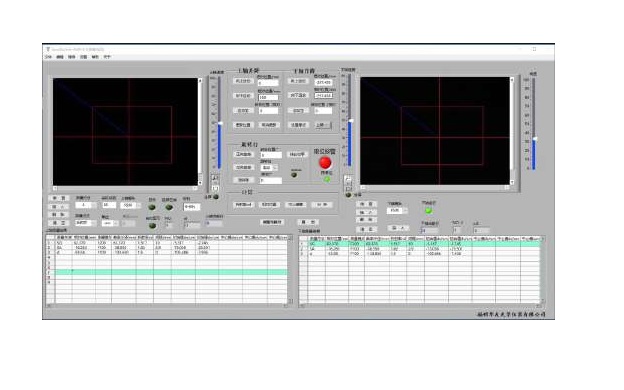Select the zoom tool icon under the upper axis slider
624x390 pixels.
pos(215,178)
